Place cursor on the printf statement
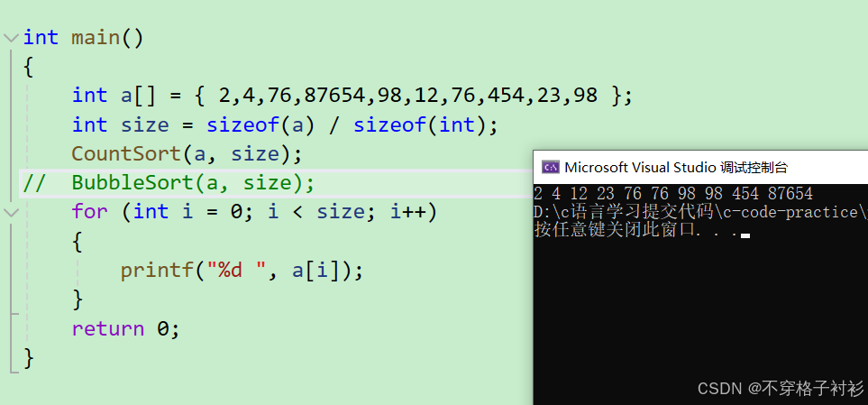 coord(242,271)
